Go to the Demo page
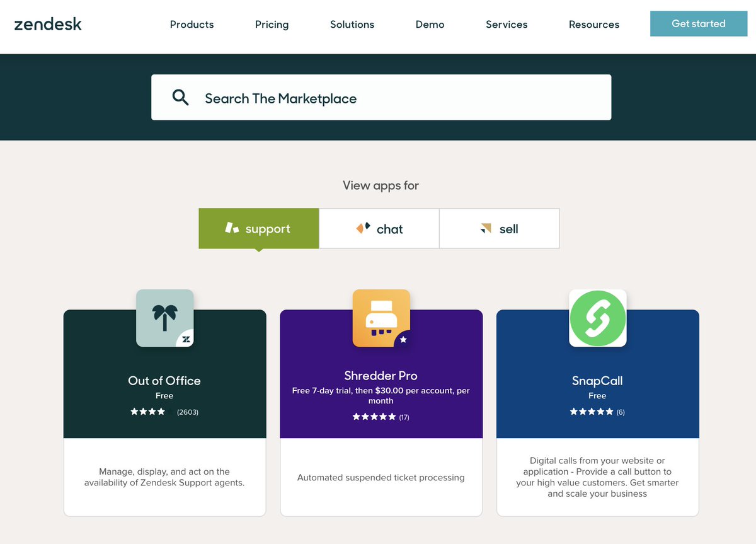The width and height of the screenshot is (756, 544). tap(430, 25)
